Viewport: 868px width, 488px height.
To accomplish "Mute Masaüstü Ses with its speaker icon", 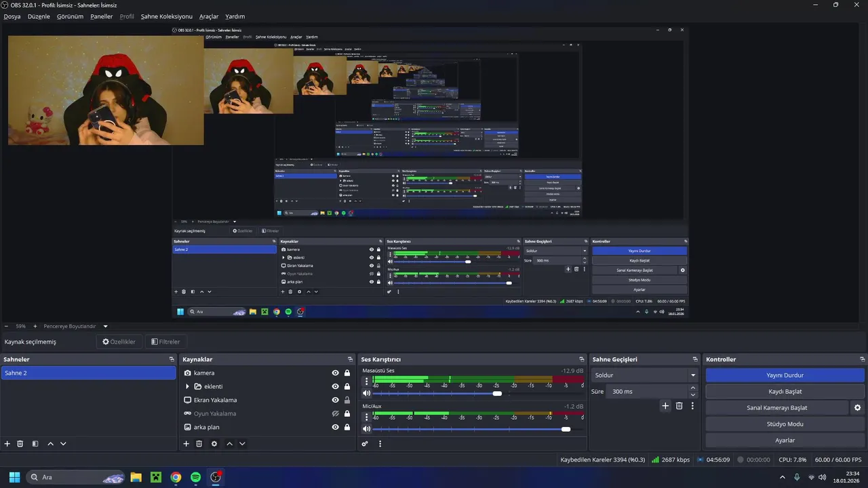I will click(367, 393).
